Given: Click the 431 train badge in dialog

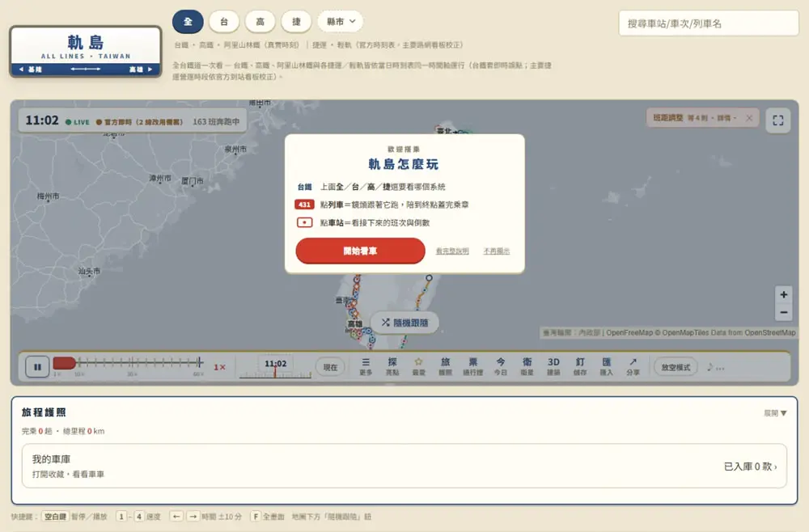Looking at the screenshot, I should [x=304, y=205].
